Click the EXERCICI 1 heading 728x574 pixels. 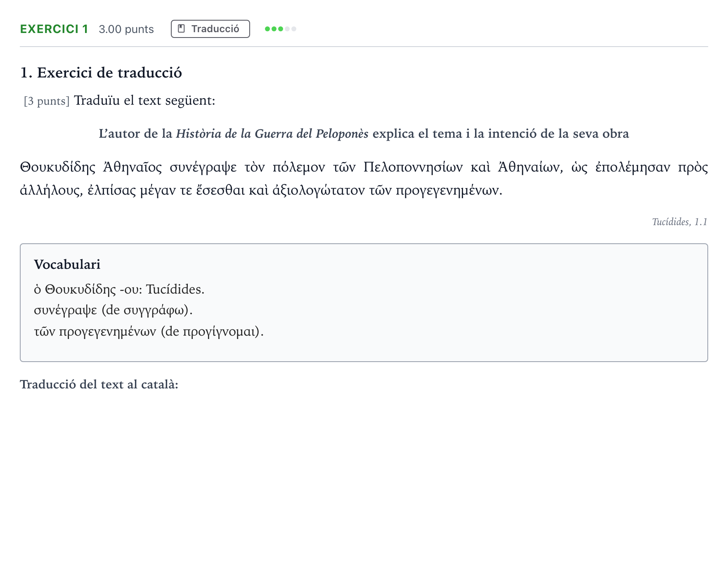tap(54, 29)
